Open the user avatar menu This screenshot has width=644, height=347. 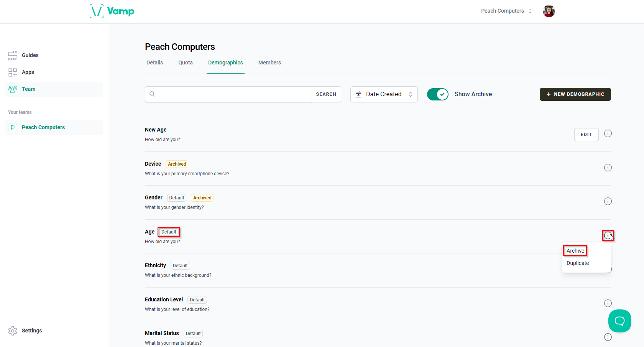[549, 11]
